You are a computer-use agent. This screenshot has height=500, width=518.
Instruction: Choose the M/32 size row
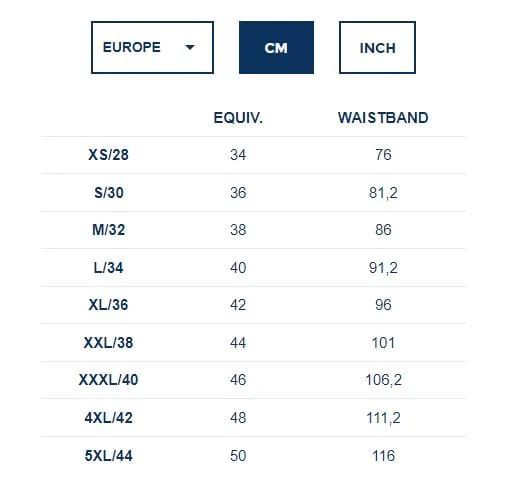253,230
